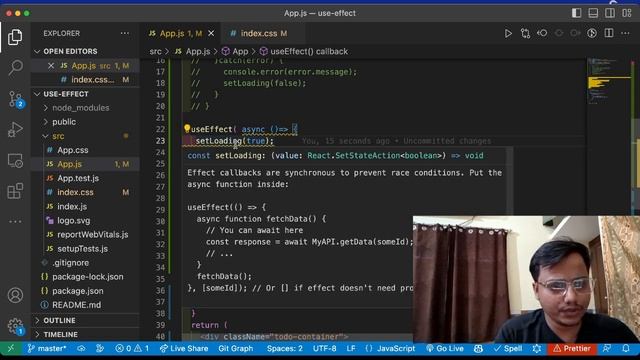The height and width of the screenshot is (360, 640).
Task: Expand the node_modules folder
Action: coord(85,108)
